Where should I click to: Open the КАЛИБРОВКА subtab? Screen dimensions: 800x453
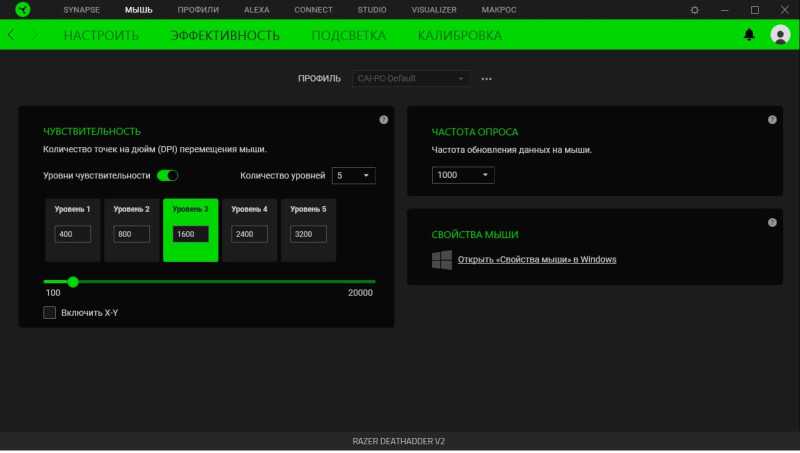[x=460, y=35]
